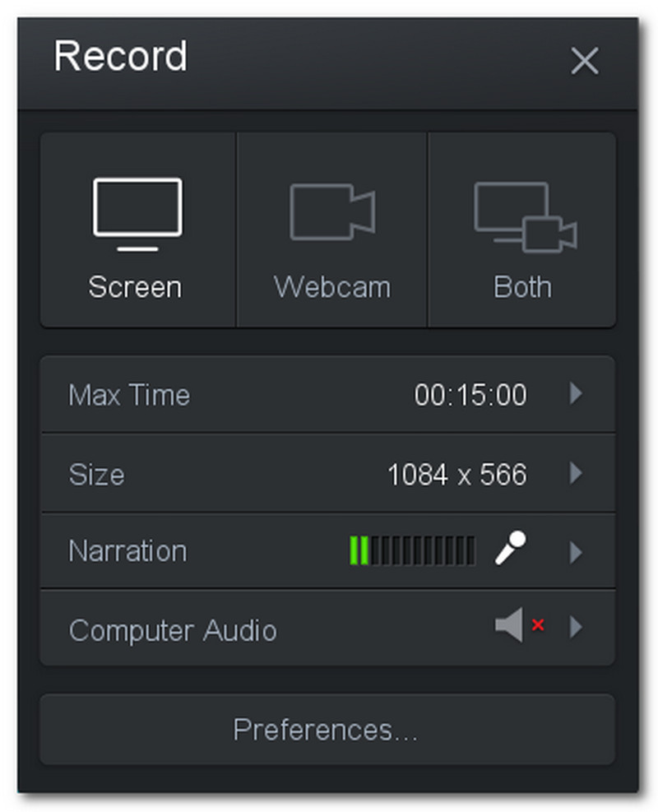Expand the Max Time arrow

576,394
